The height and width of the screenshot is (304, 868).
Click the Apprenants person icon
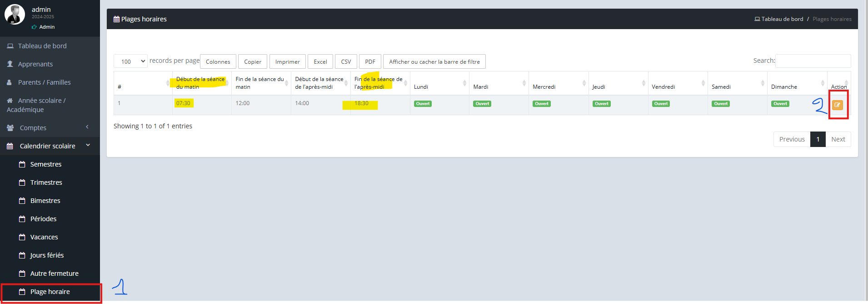click(10, 64)
